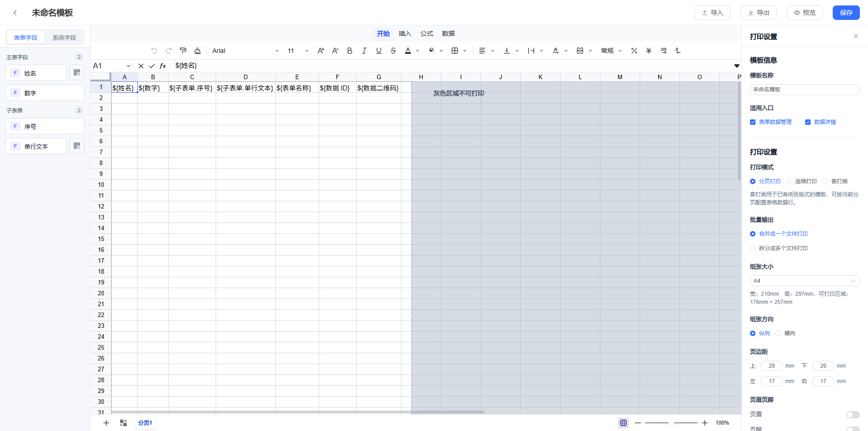Insert QR code for 姓名 field

[77, 72]
